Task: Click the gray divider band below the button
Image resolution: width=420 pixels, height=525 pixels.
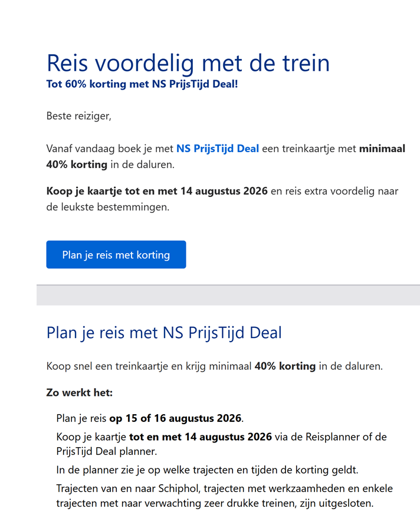Action: (x=228, y=295)
